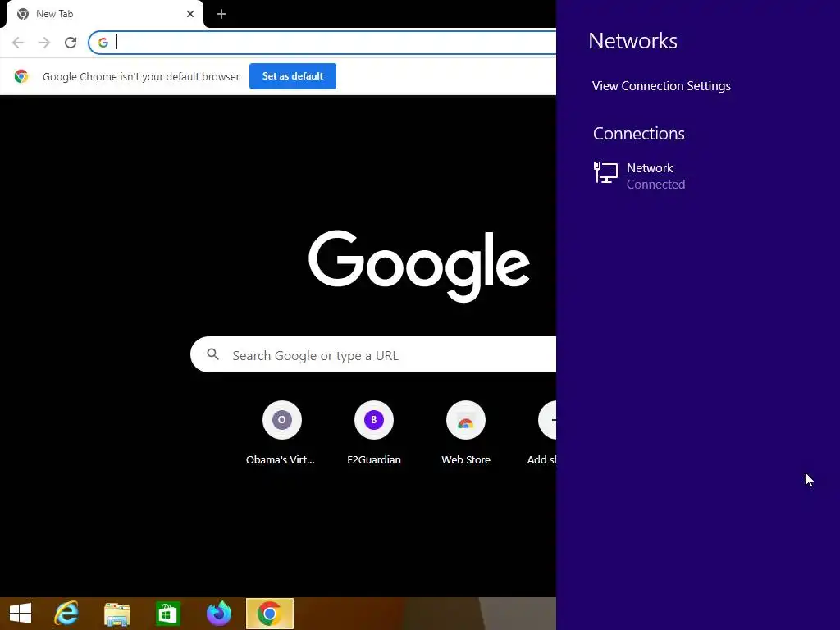
Task: Open File Explorer from the taskbar
Action: pos(116,614)
